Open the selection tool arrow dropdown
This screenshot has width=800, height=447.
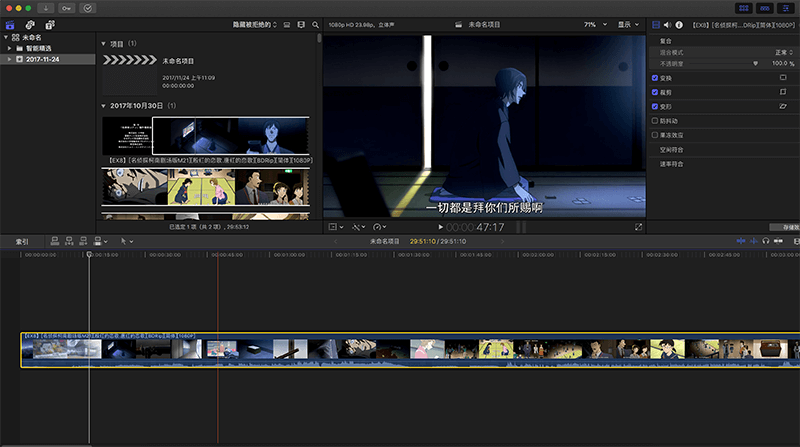[x=127, y=241]
